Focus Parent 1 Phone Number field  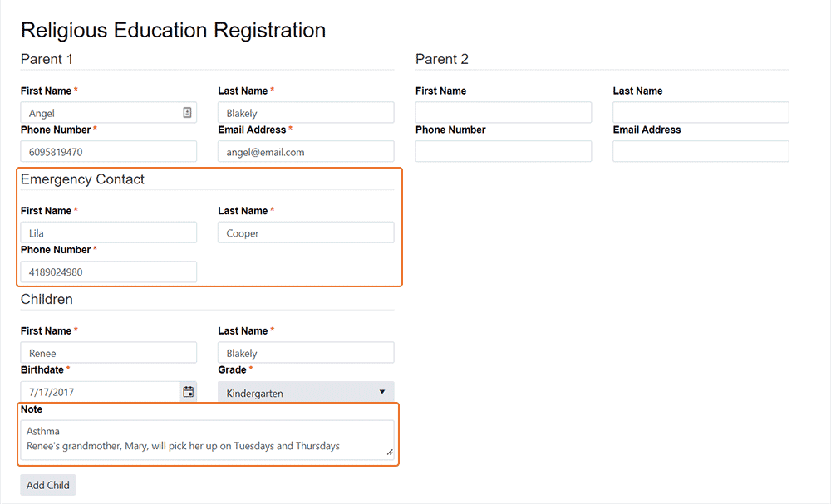click(109, 152)
